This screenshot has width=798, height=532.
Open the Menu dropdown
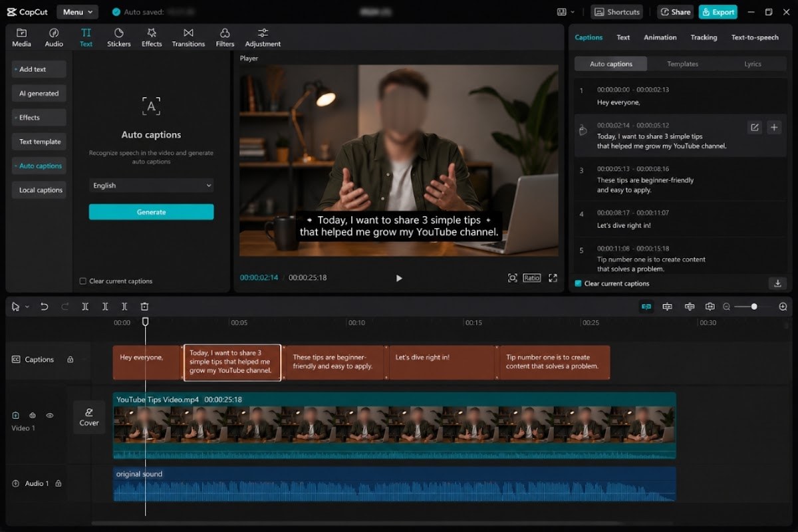click(x=77, y=12)
